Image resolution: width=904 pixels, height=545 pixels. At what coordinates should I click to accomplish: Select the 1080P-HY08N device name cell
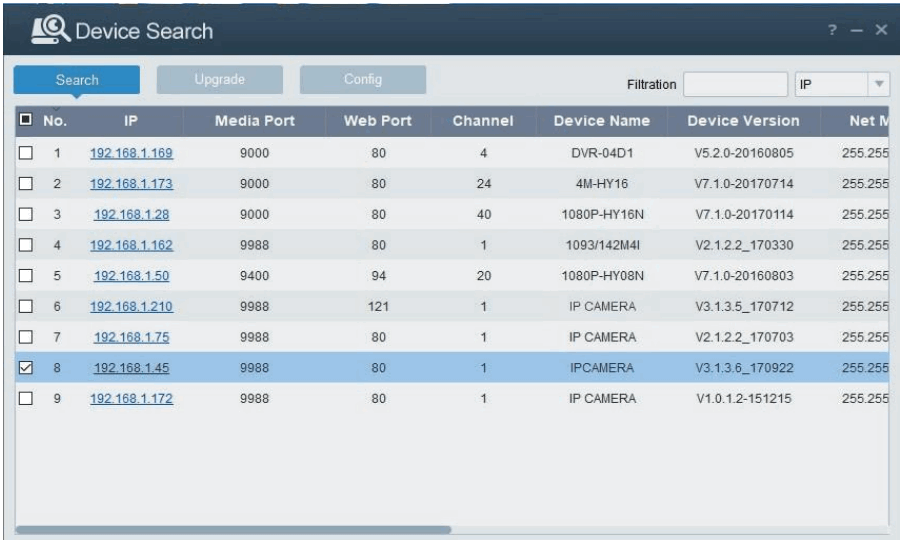602,276
